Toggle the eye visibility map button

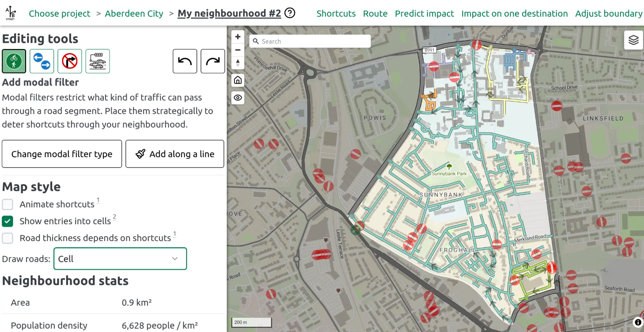(238, 98)
